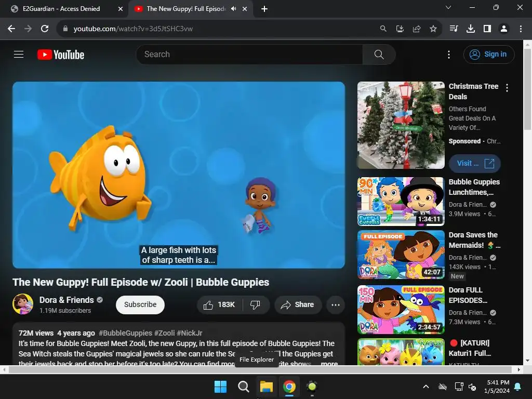The width and height of the screenshot is (532, 399).
Task: Reload the current page
Action: pyautogui.click(x=45, y=29)
